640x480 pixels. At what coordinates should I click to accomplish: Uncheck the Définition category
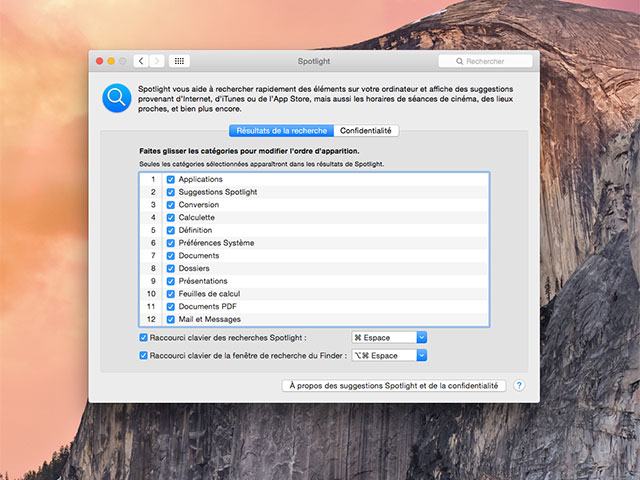(x=171, y=230)
